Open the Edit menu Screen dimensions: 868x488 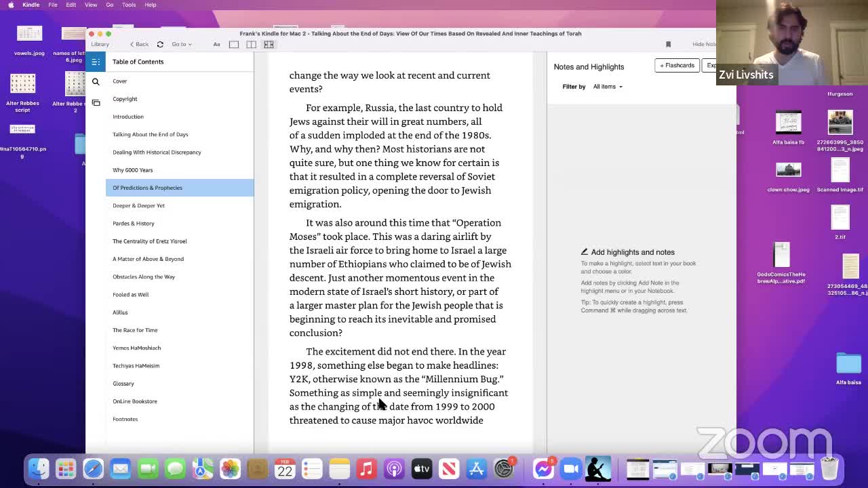71,5
